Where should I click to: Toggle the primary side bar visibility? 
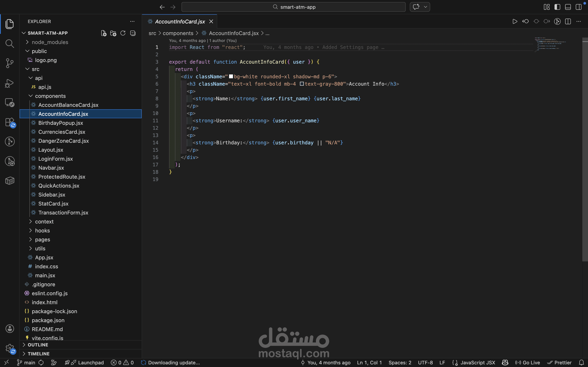click(x=557, y=7)
